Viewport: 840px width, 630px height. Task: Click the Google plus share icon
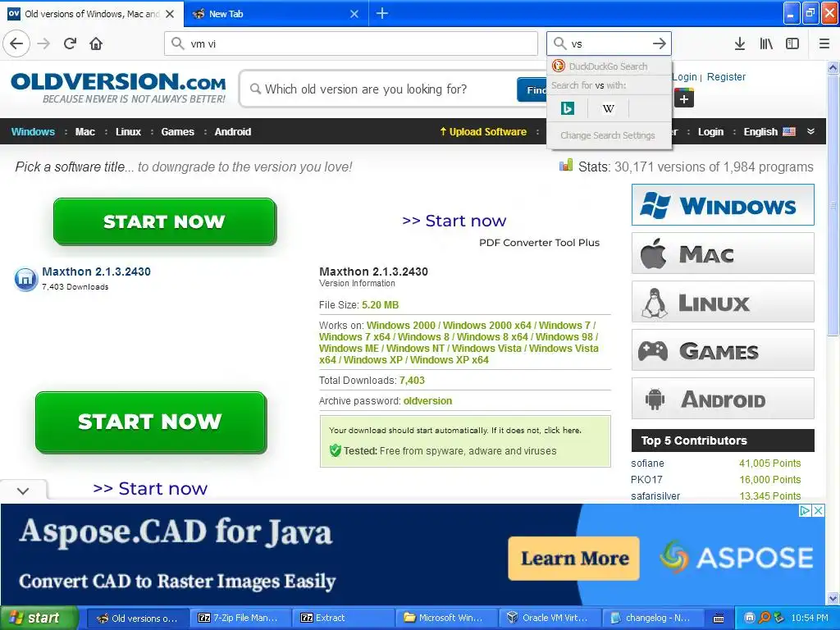684,99
